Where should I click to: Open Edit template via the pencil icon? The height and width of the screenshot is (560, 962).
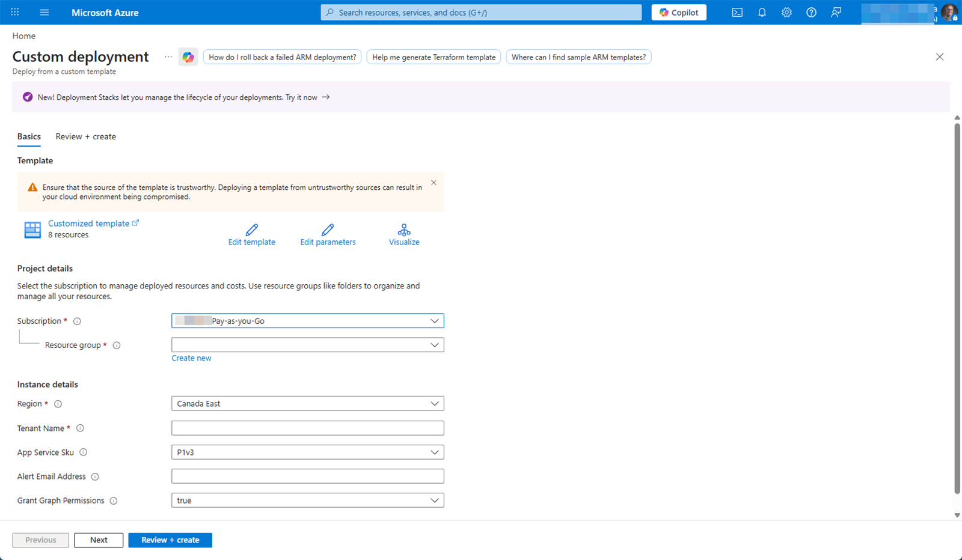251,234
